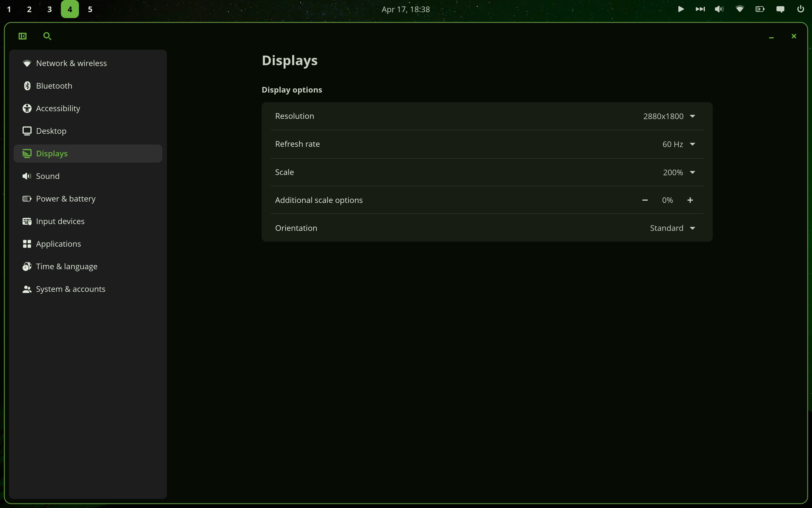Click the Sound speaker icon in sidebar

(x=27, y=176)
